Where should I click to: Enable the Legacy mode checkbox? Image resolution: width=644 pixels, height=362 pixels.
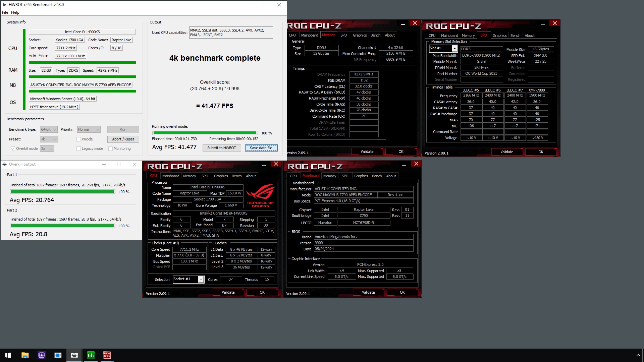78,148
